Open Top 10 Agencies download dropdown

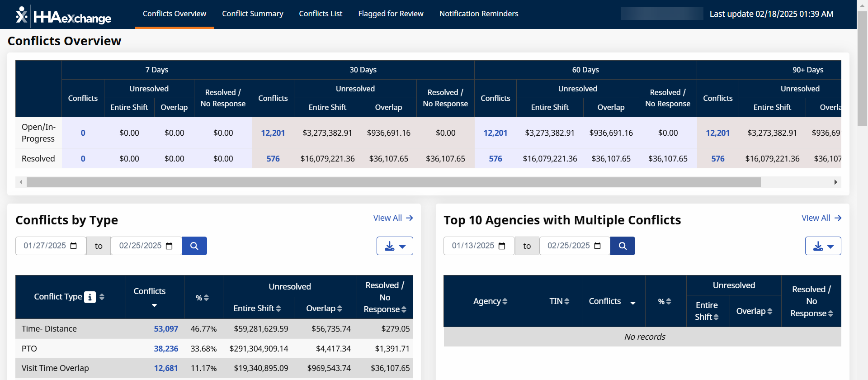823,246
